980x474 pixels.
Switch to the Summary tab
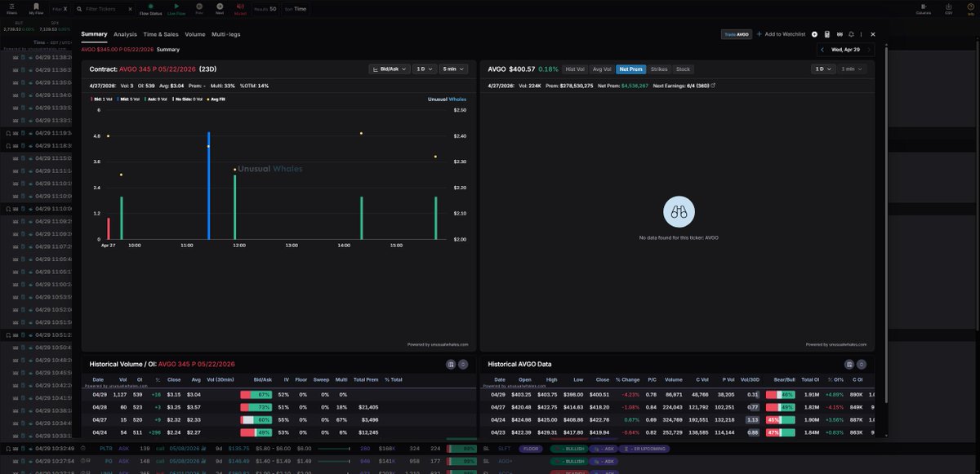pos(94,34)
